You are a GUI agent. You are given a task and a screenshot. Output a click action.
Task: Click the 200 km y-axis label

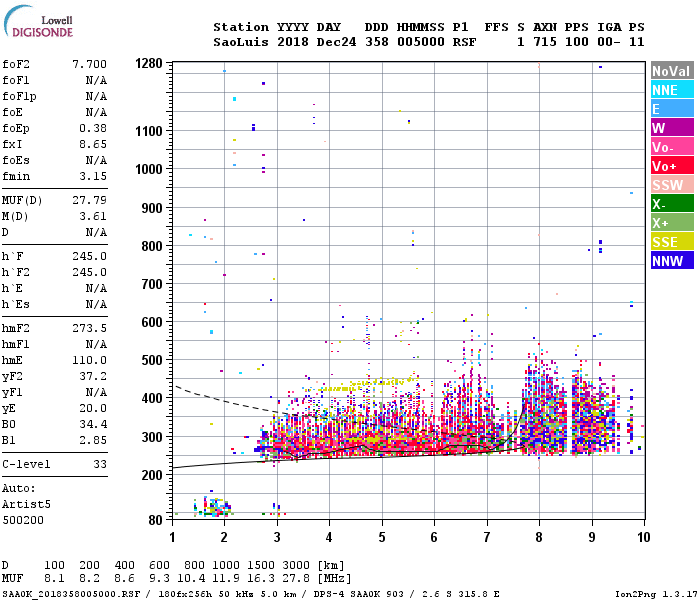click(152, 475)
